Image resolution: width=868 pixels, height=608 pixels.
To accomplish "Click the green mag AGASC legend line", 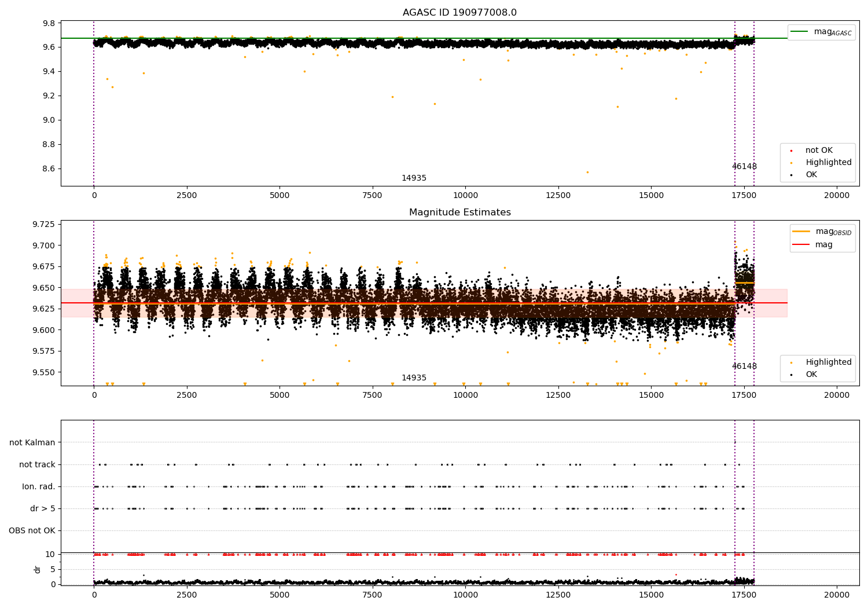I will [799, 32].
